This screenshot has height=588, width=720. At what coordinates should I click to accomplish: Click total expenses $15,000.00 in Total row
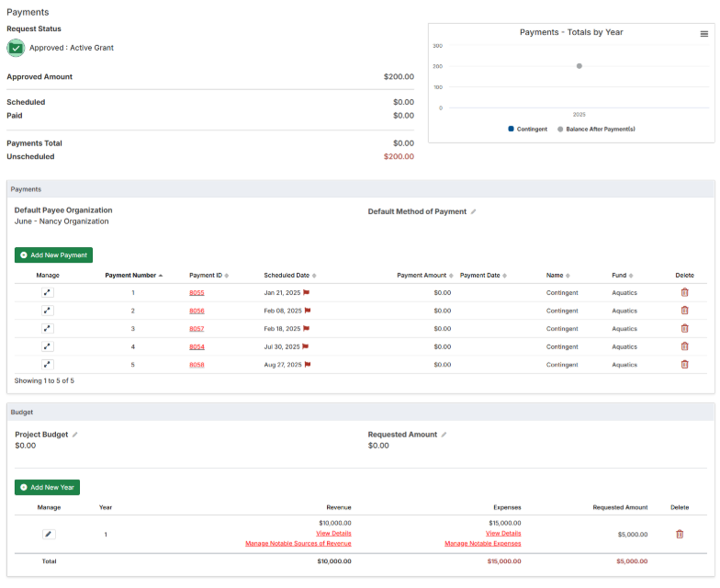pyautogui.click(x=503, y=561)
